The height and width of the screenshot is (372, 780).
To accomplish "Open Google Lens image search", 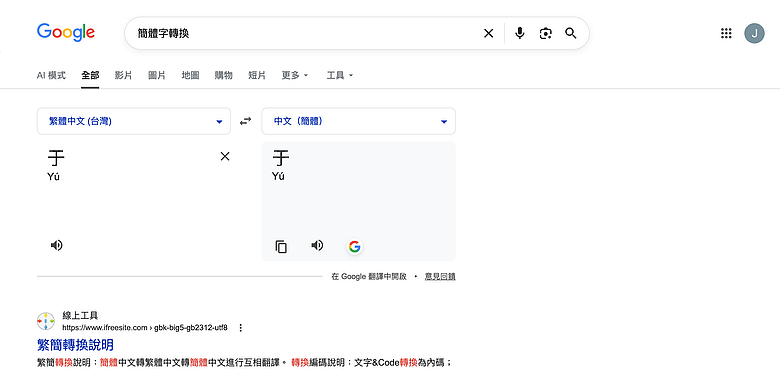I will pos(546,33).
